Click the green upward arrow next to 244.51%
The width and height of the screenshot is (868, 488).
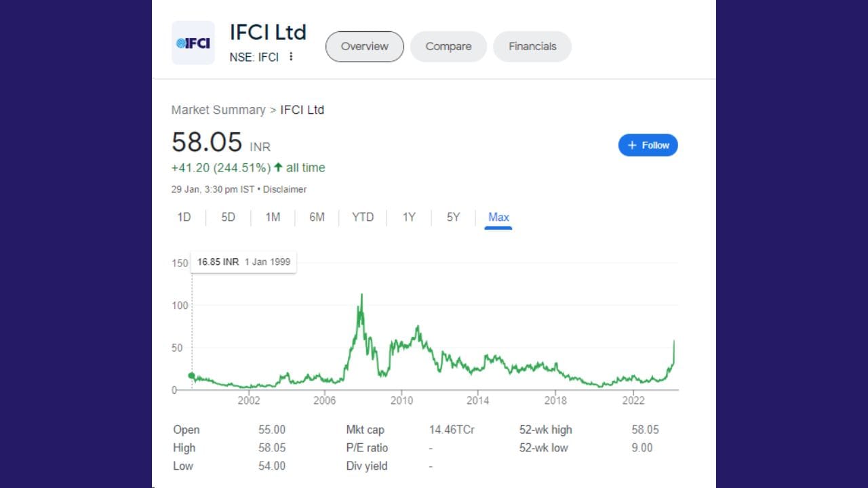(x=278, y=167)
